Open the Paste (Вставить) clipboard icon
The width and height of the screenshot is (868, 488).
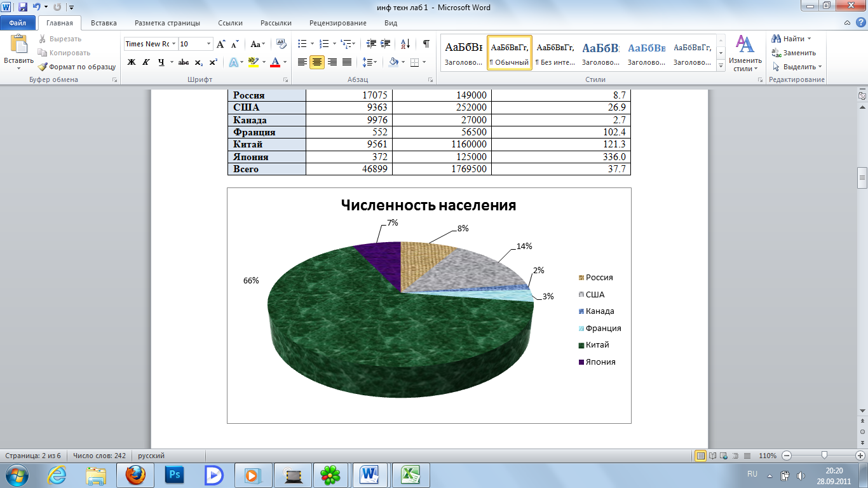(18, 46)
